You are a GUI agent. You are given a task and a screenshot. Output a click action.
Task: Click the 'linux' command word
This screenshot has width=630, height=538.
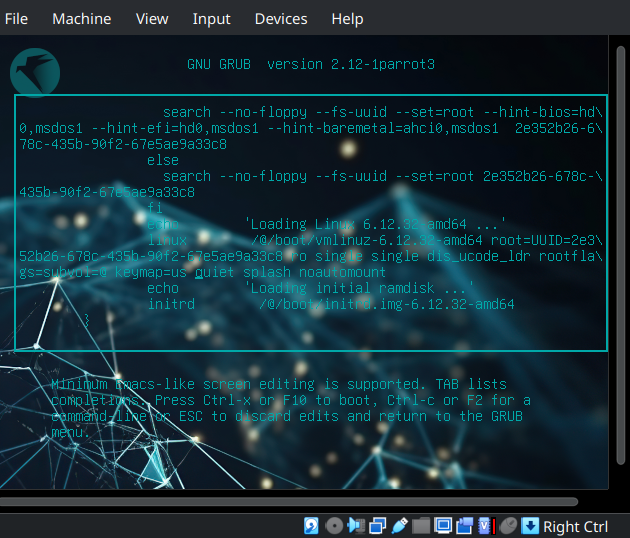(x=167, y=240)
